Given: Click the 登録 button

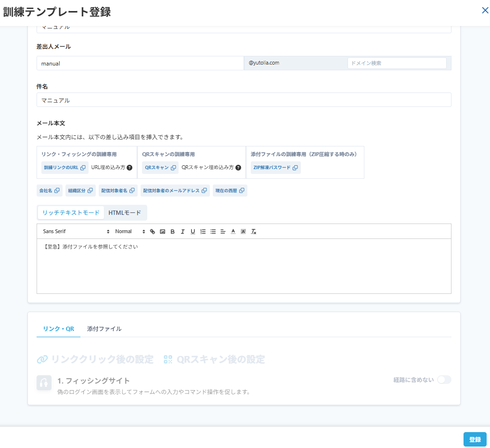Looking at the screenshot, I should pyautogui.click(x=475, y=439).
